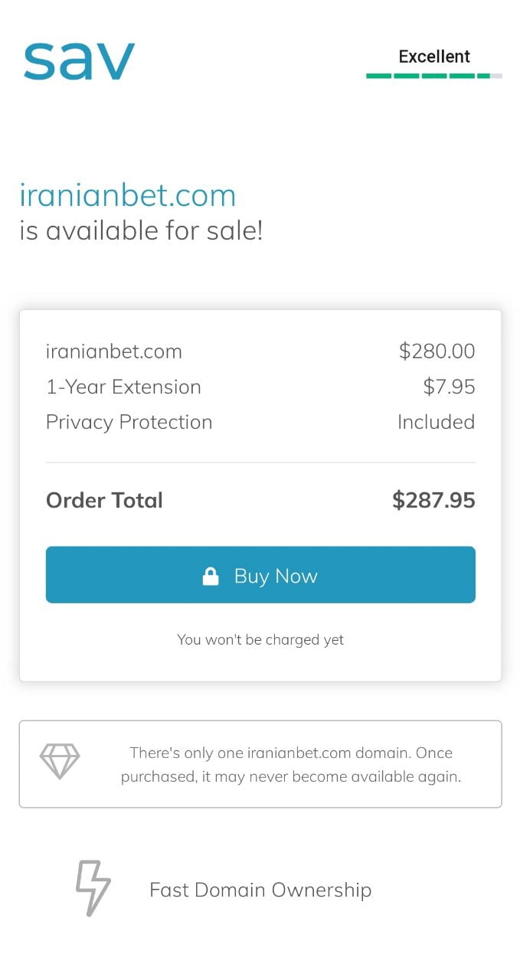
Task: Click the 'You won't be charged yet' note
Action: (x=260, y=640)
